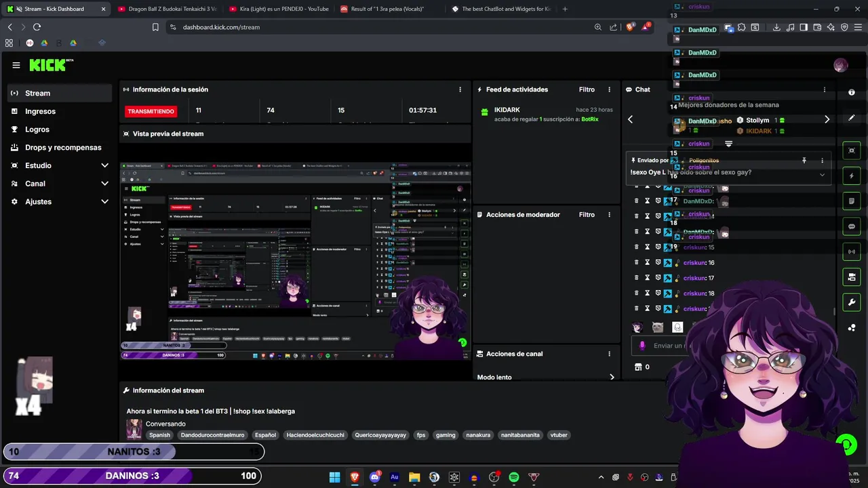
Task: Open the Feed de actividades options menu
Action: click(x=609, y=89)
